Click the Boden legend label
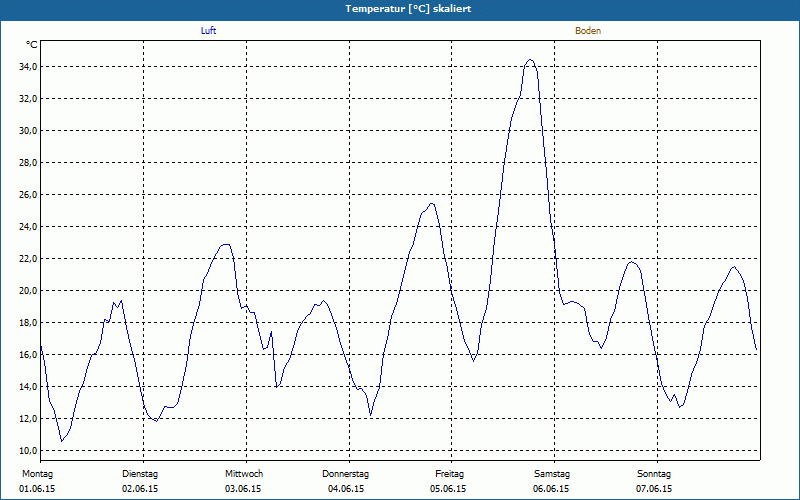Image resolution: width=800 pixels, height=500 pixels. click(588, 31)
